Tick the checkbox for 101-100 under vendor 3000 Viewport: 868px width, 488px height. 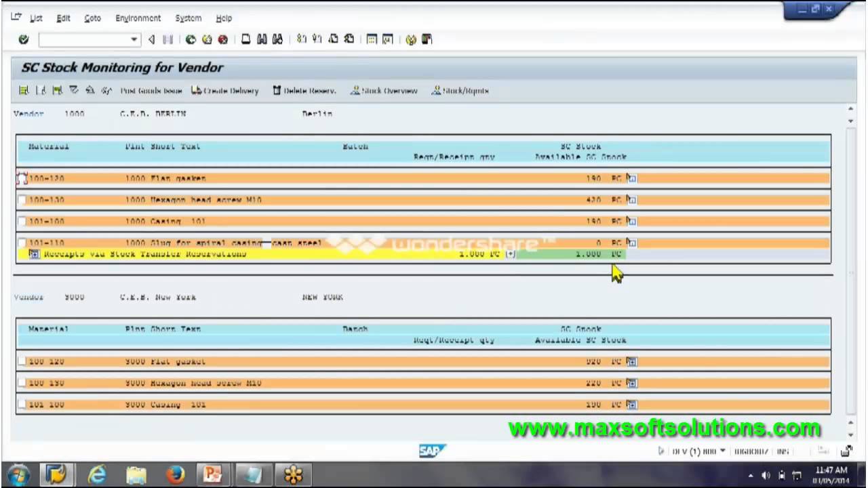click(x=22, y=405)
